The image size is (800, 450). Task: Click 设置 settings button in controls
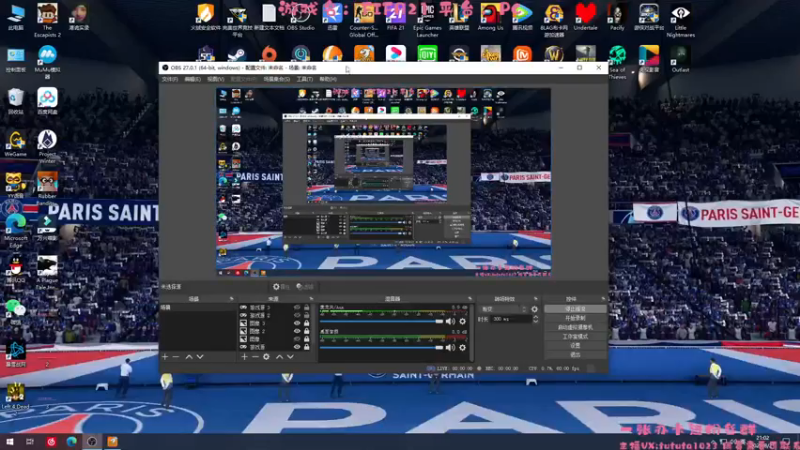[575, 345]
